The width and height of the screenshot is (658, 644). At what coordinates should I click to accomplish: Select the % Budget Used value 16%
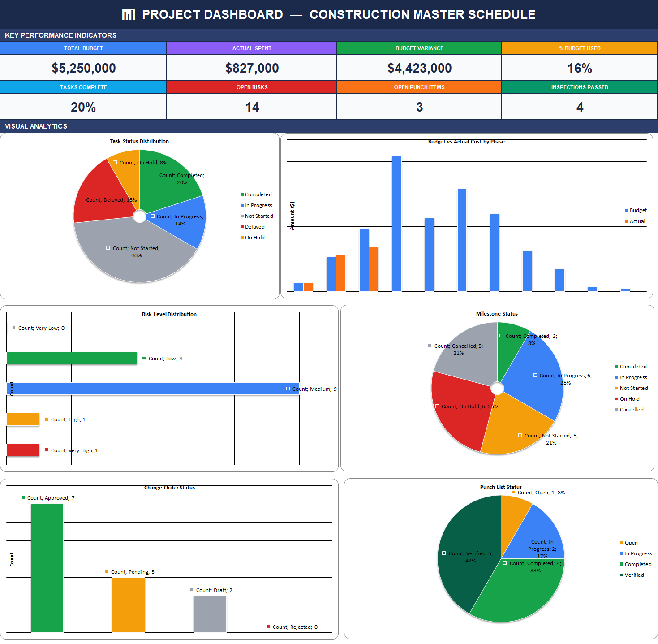click(x=580, y=68)
